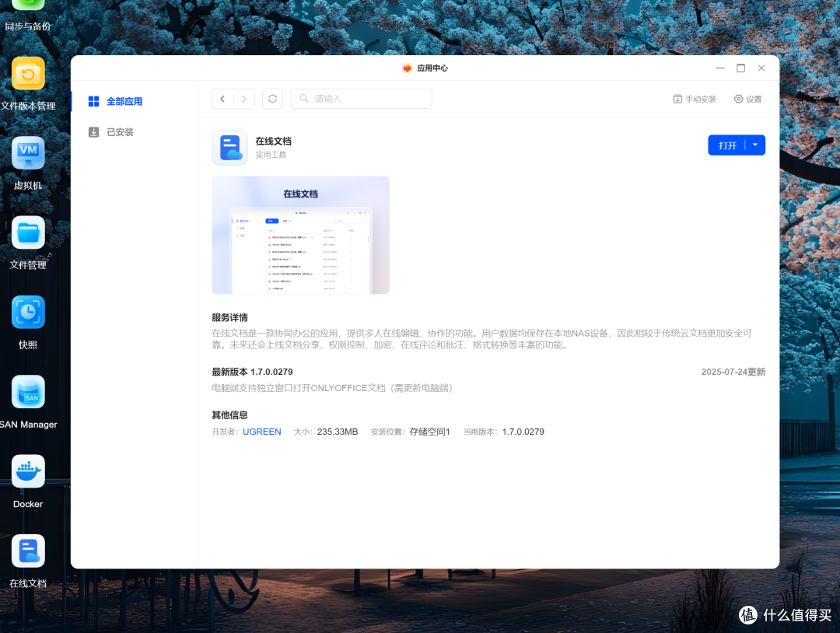View the 在线文档 preview screenshot
Viewport: 840px width, 633px height.
pos(300,235)
